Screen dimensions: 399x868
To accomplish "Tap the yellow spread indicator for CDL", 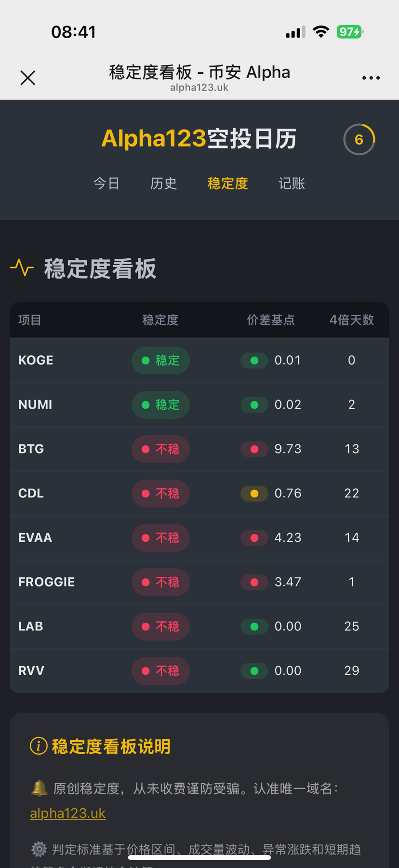I will pyautogui.click(x=254, y=494).
